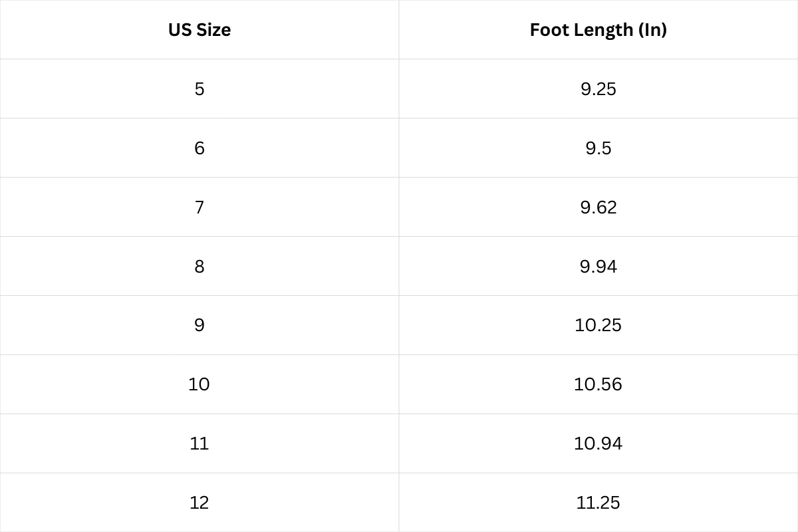Click the (In) unit text in header

652,30
